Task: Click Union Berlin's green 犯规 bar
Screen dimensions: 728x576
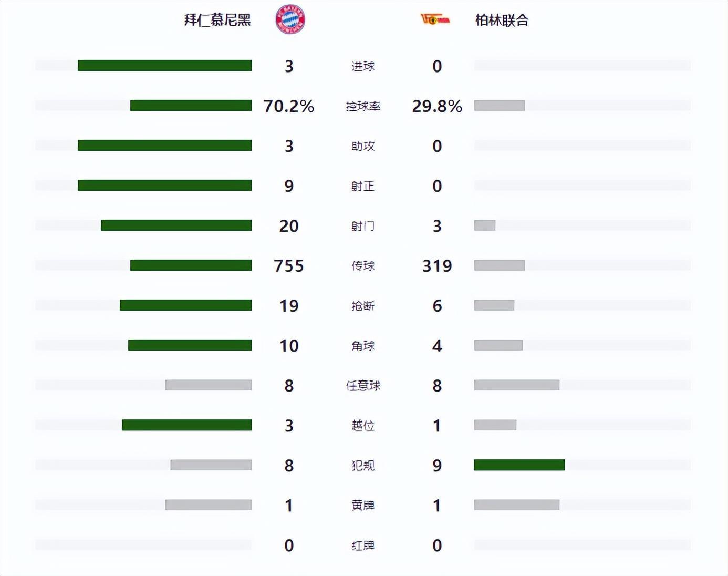Action: point(519,465)
